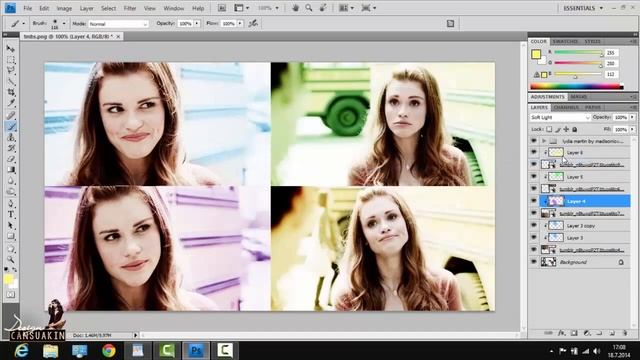Screen dimensions: 640x360
Task: Toggle the Brushes panel button in options bar
Action: 450,24
